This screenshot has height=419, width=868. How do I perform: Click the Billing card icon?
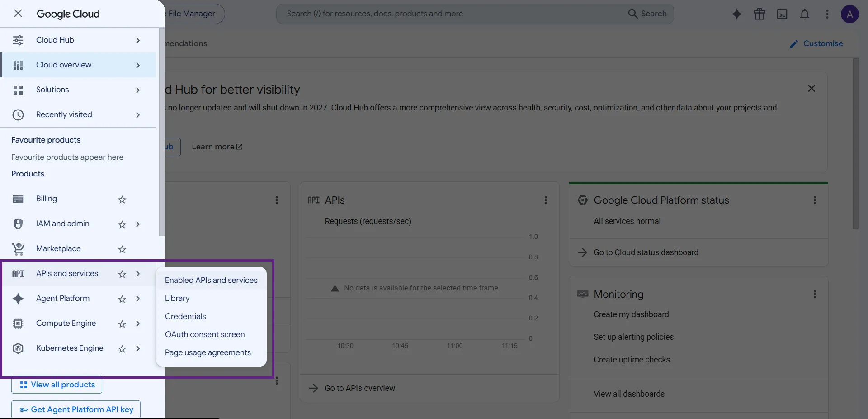click(18, 199)
